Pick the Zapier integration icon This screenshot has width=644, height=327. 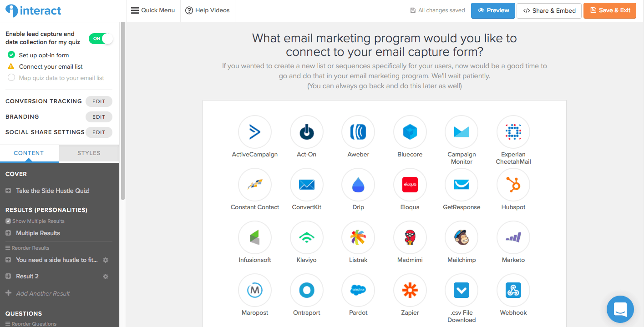410,290
